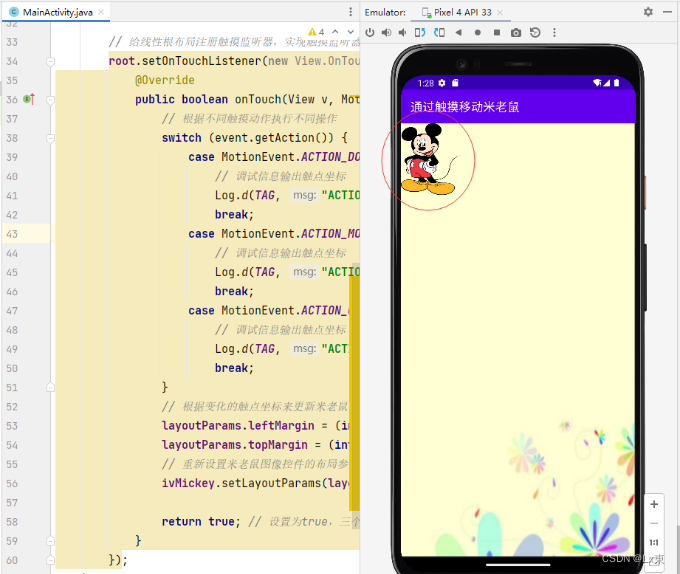Screen dimensions: 680x574
Task: Rotate the emulator right
Action: tap(439, 33)
